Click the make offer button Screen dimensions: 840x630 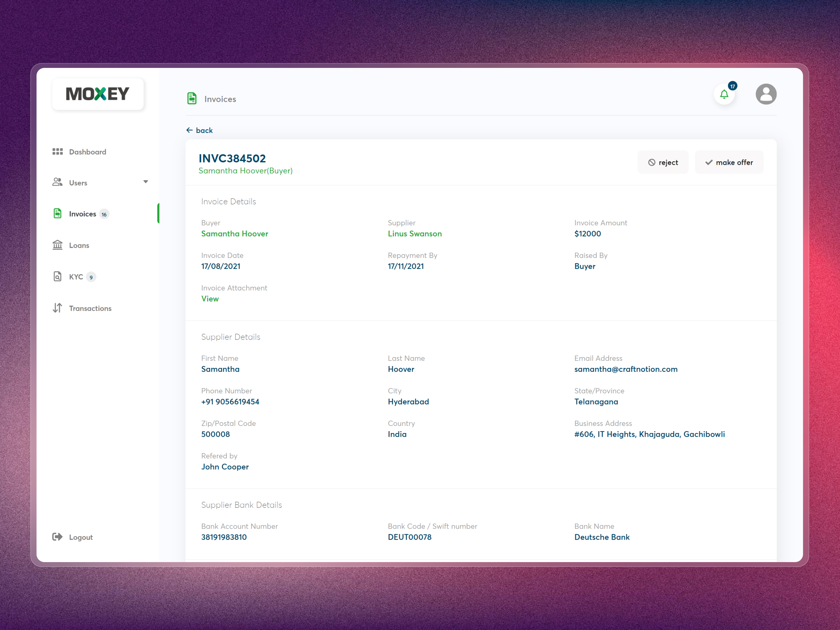coord(728,162)
